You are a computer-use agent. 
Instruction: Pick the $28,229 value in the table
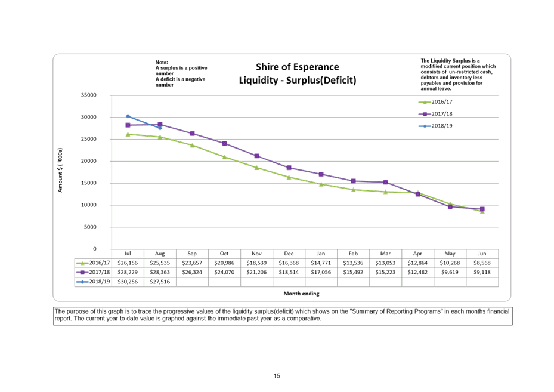[128, 273]
